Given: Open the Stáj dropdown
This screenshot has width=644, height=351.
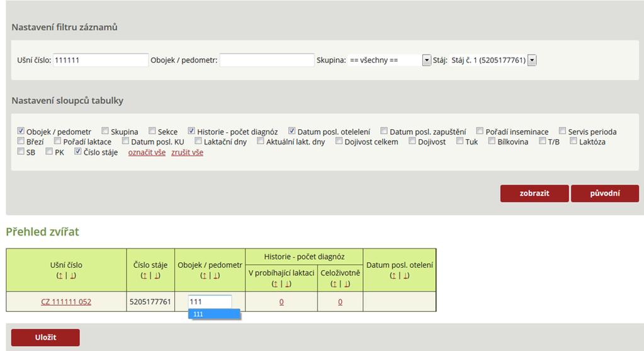Looking at the screenshot, I should click(493, 60).
